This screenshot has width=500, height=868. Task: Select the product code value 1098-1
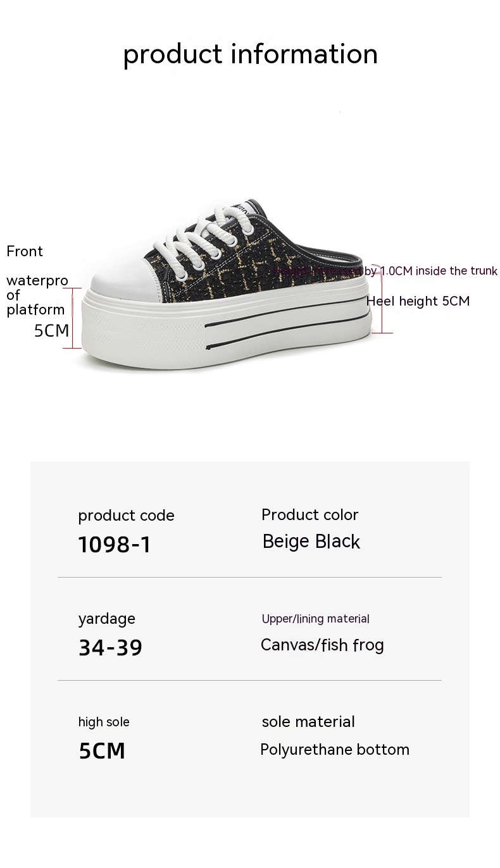tap(115, 544)
